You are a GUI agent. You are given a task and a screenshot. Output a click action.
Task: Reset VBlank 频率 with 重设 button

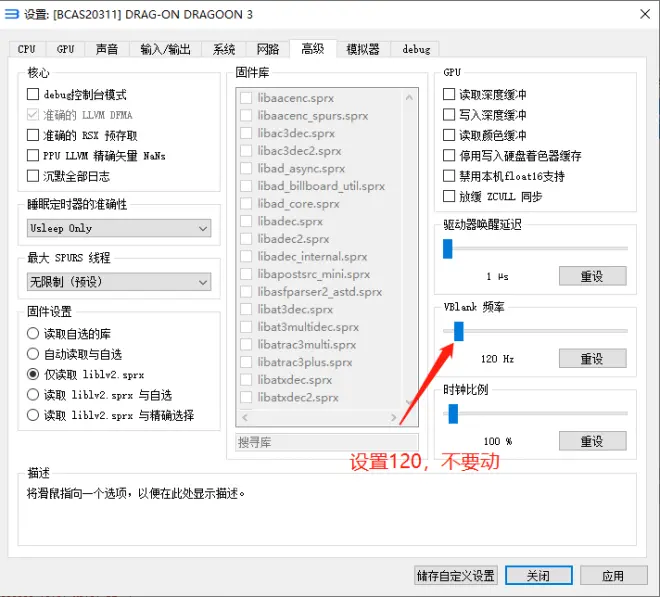point(592,359)
